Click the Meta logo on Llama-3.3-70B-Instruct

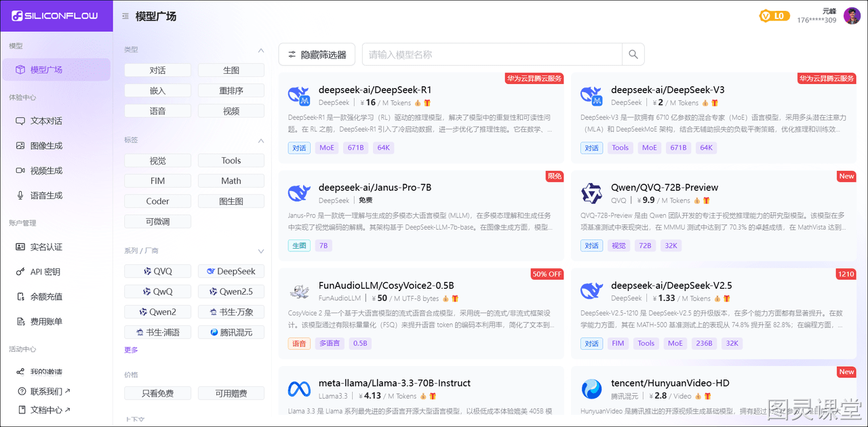click(299, 389)
